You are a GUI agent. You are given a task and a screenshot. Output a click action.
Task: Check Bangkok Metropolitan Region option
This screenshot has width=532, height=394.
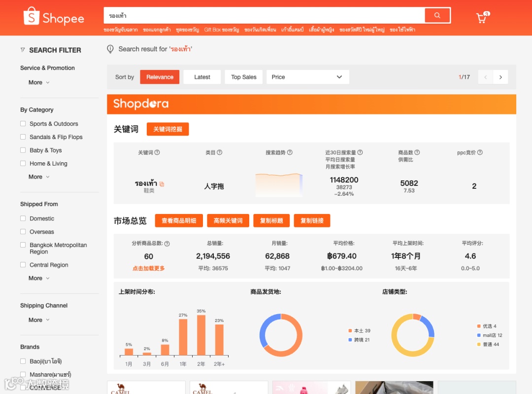click(x=23, y=245)
